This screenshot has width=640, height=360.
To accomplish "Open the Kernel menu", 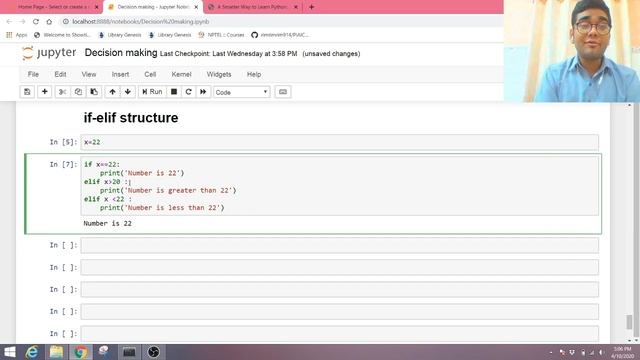I will pyautogui.click(x=181, y=74).
